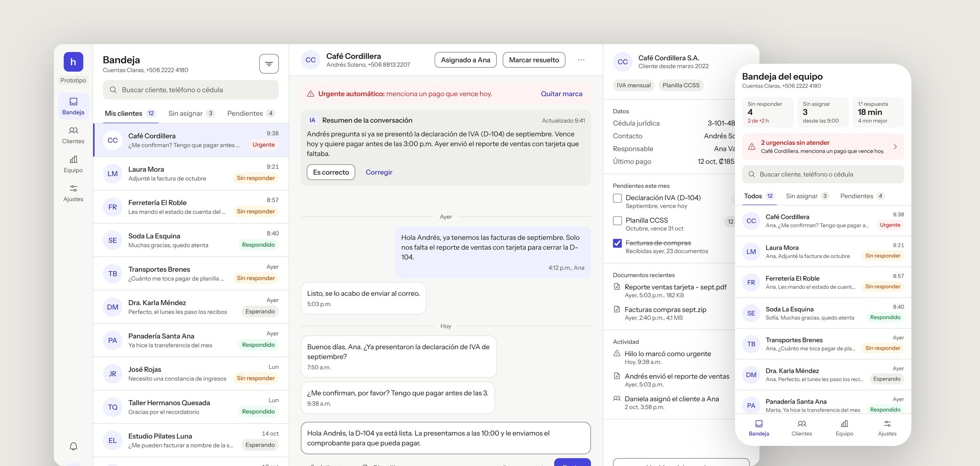The width and height of the screenshot is (980, 466).
Task: Open Dra. Karla Méndez row in mobile list
Action: click(x=823, y=375)
